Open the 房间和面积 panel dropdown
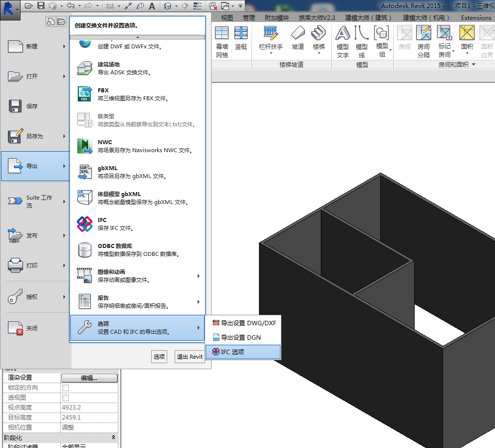Image resolution: width=495 pixels, height=448 pixels. pyautogui.click(x=474, y=64)
